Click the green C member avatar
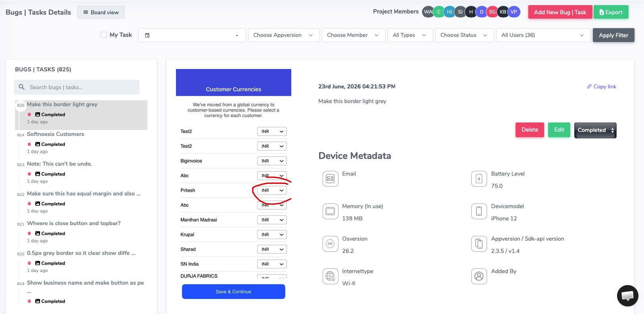The image size is (644, 314). pyautogui.click(x=439, y=12)
